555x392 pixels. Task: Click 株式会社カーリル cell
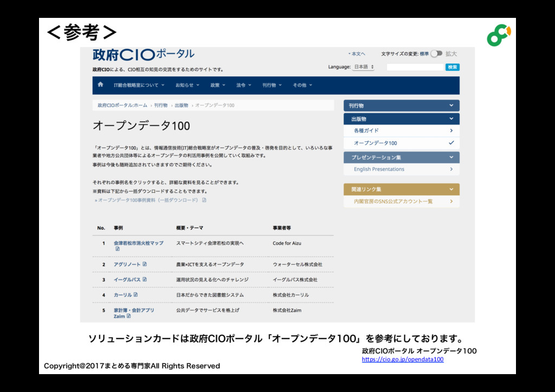tap(291, 295)
